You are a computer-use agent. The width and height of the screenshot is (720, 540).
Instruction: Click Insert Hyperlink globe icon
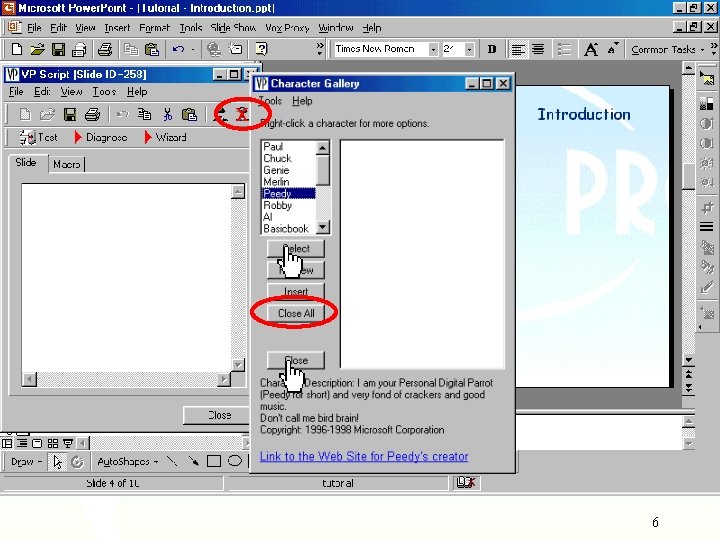(x=214, y=49)
